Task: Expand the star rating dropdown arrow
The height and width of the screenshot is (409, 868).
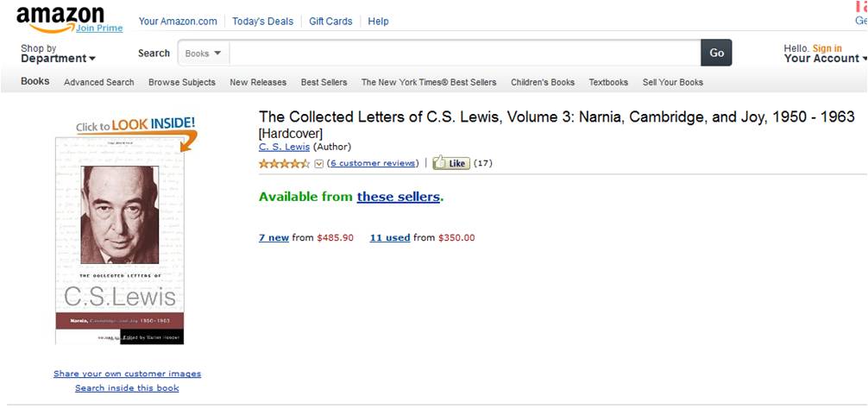Action: 318,163
